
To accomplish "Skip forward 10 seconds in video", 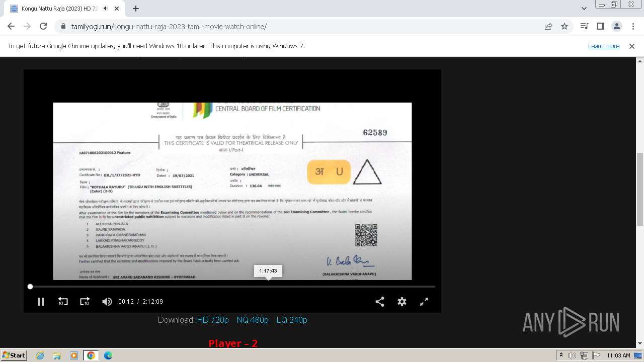I will click(x=85, y=302).
